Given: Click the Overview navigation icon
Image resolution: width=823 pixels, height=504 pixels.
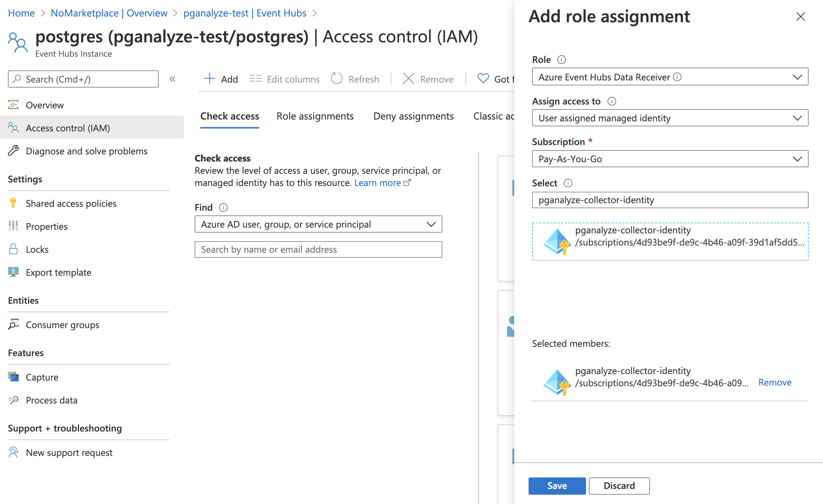Looking at the screenshot, I should click(x=13, y=105).
